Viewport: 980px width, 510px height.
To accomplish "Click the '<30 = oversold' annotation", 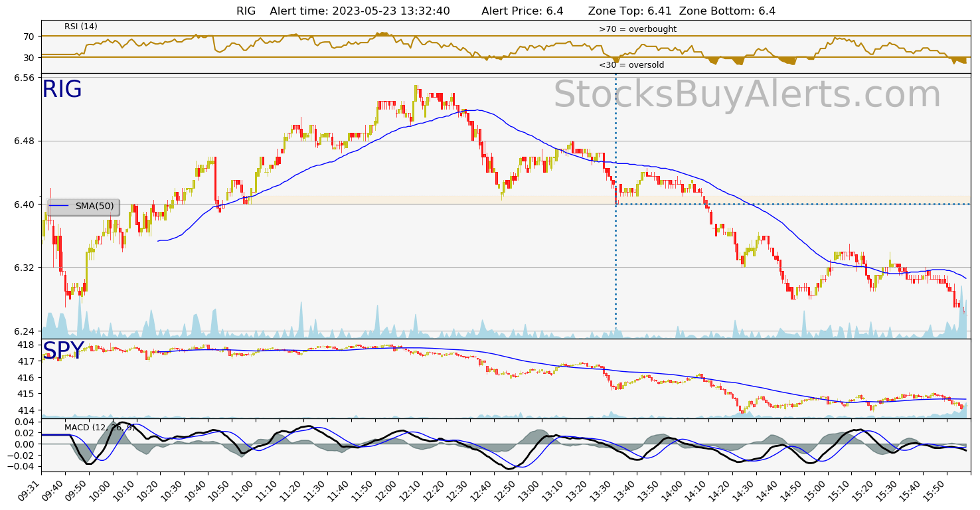I will (x=631, y=65).
